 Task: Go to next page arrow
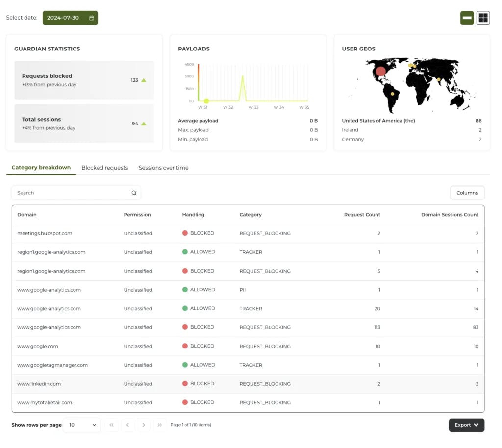[x=144, y=425]
